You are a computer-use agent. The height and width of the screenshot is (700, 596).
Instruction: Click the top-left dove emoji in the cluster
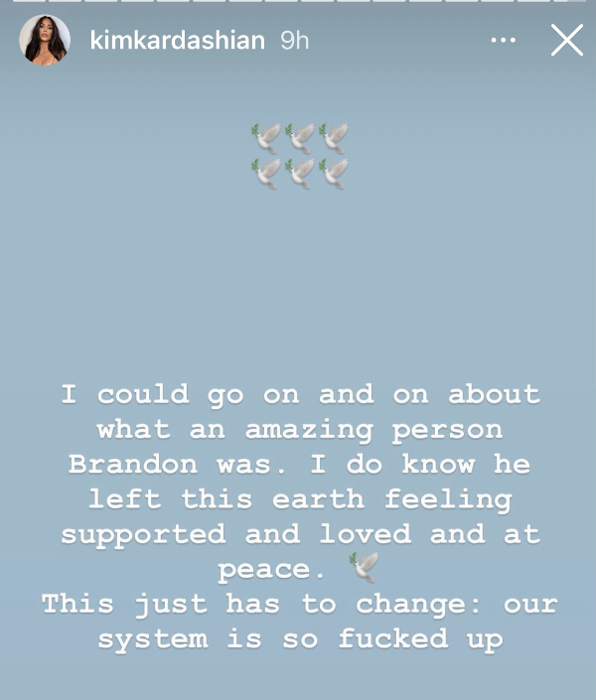[x=266, y=139]
